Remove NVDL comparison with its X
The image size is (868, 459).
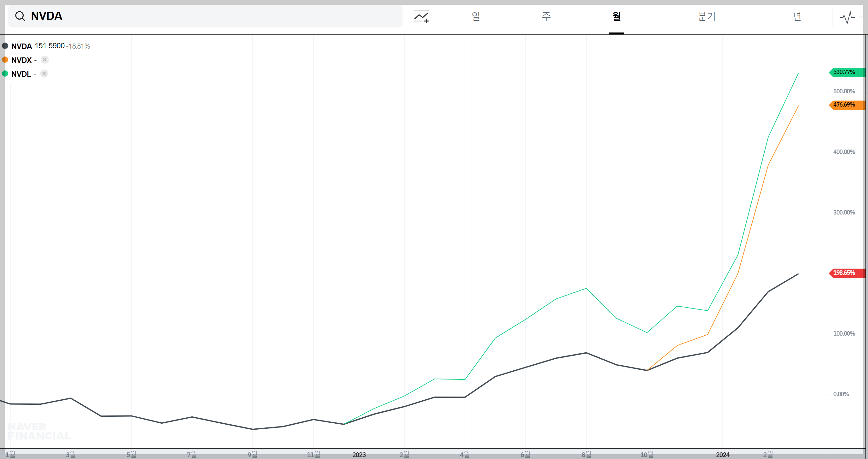pyautogui.click(x=44, y=74)
